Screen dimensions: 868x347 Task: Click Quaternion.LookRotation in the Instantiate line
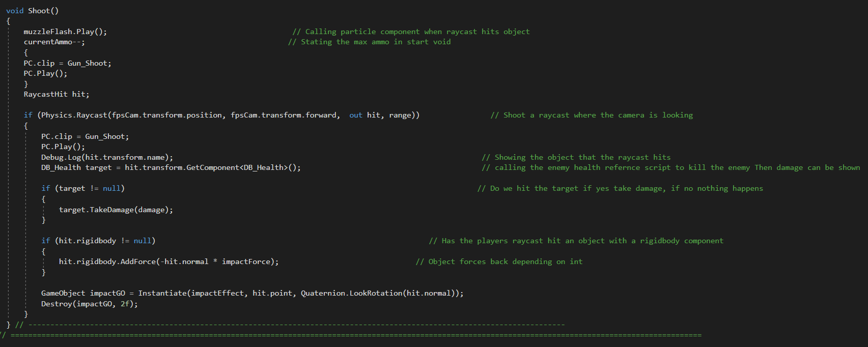tap(351, 293)
